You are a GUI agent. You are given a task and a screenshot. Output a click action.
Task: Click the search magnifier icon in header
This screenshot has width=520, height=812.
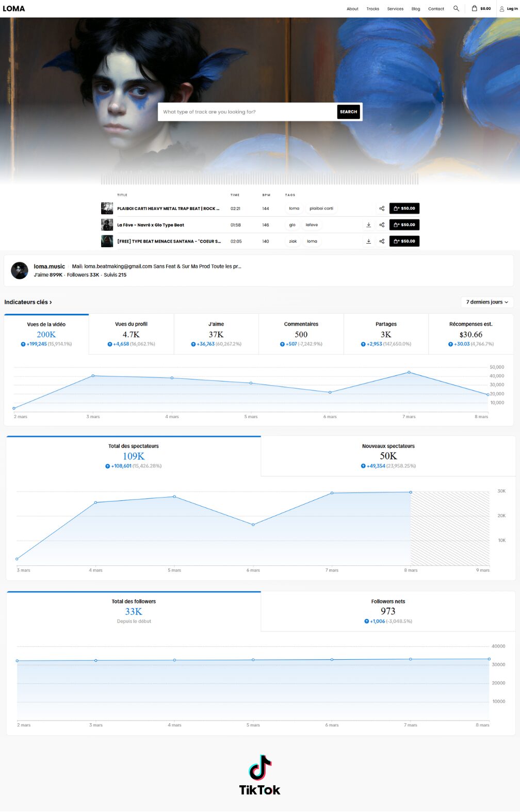click(x=456, y=8)
